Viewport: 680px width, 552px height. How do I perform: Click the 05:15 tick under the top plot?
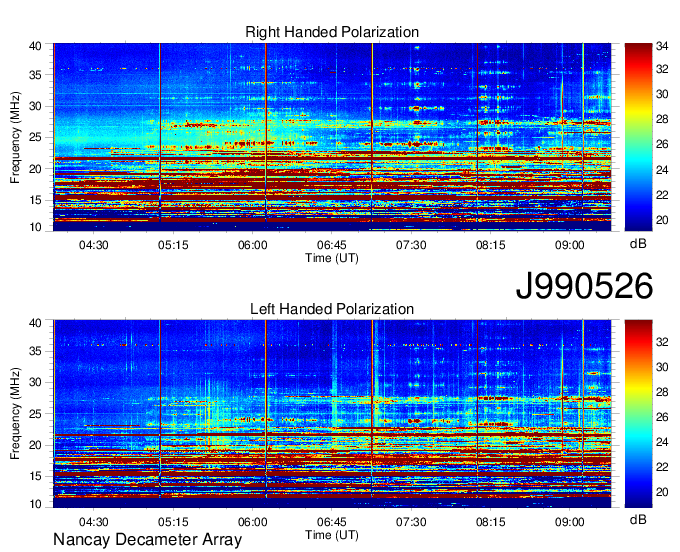click(x=173, y=245)
